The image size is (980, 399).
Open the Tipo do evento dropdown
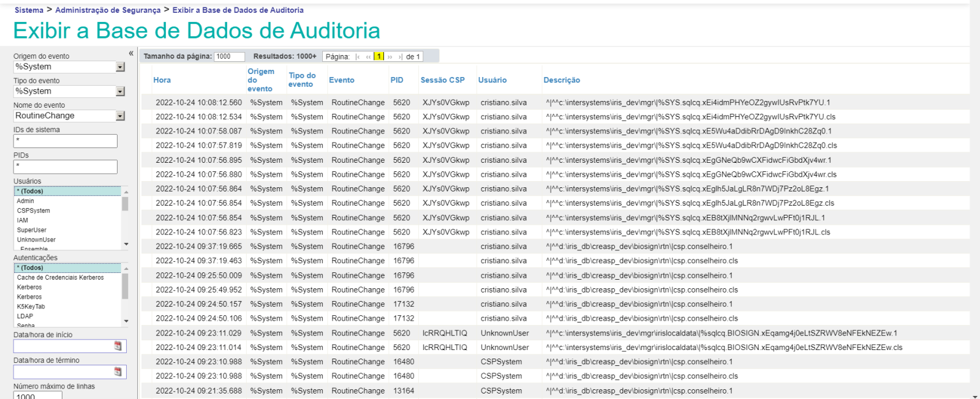tap(120, 91)
